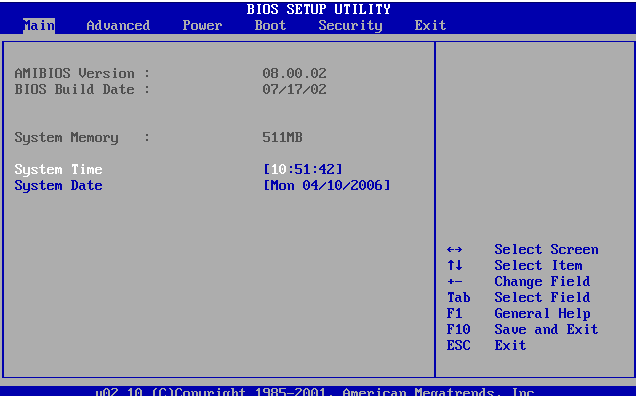The width and height of the screenshot is (636, 396).
Task: Open the Advanced tab
Action: point(118,26)
